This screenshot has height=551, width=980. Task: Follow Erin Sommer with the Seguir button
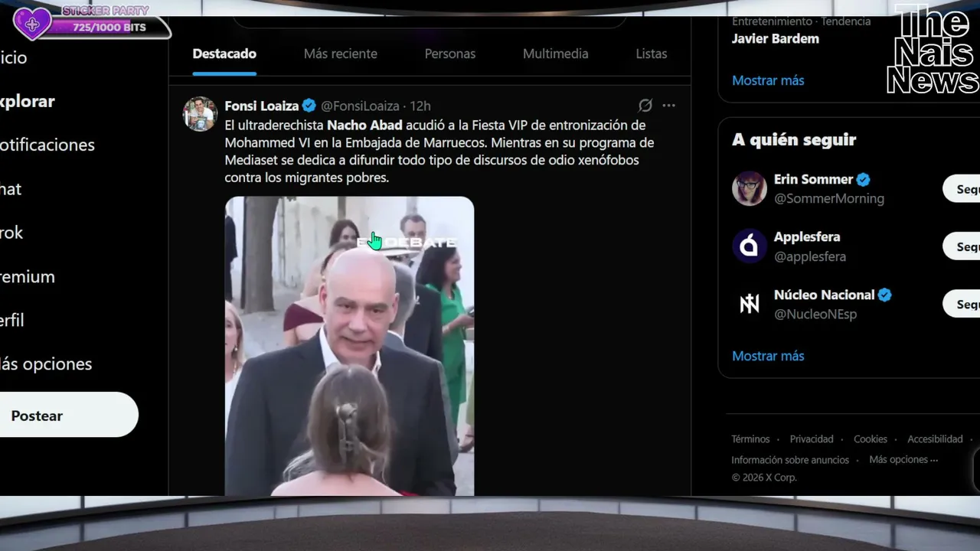[962, 189]
